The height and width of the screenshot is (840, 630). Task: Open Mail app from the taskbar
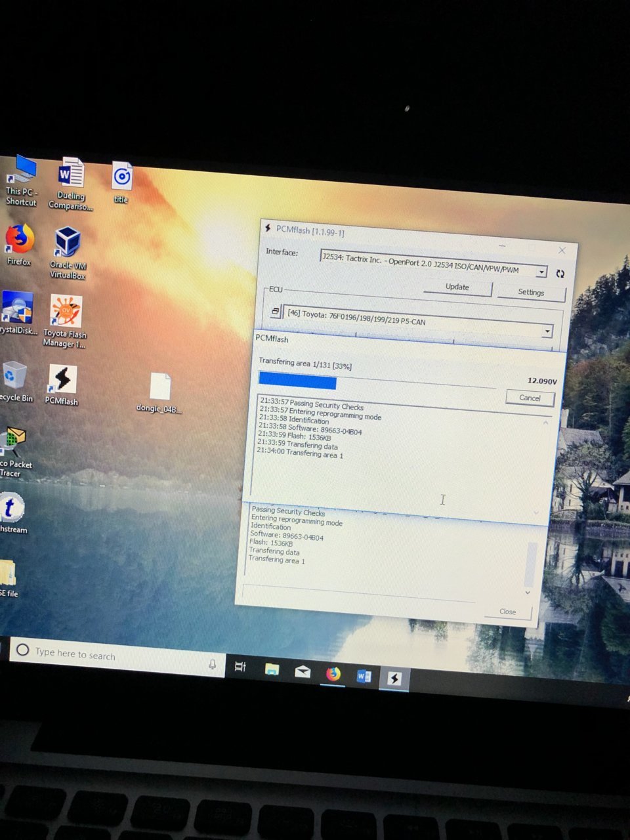(303, 671)
